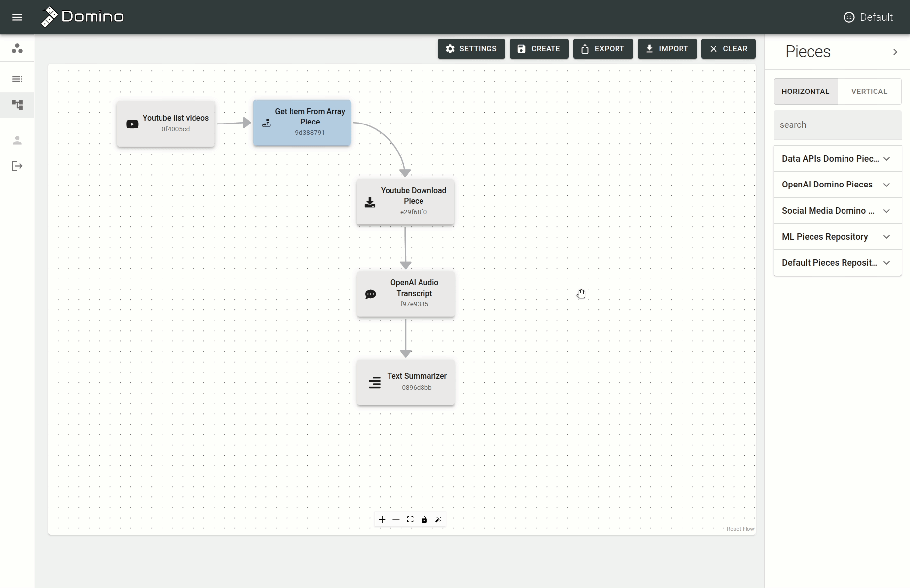The width and height of the screenshot is (910, 588).
Task: Select the OpenAI Audio Transcript node
Action: 405,294
